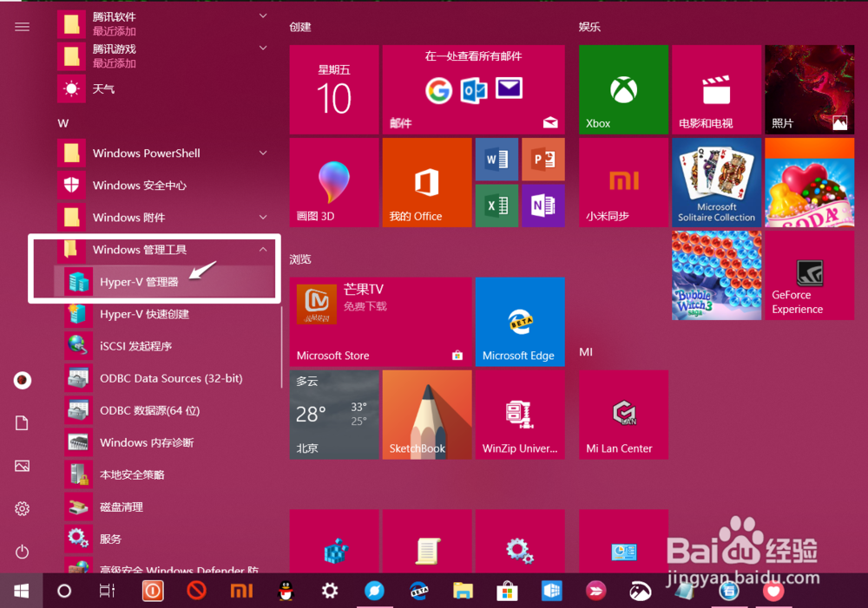Viewport: 868px width, 608px height.
Task: Launch the Word tile
Action: (x=497, y=160)
